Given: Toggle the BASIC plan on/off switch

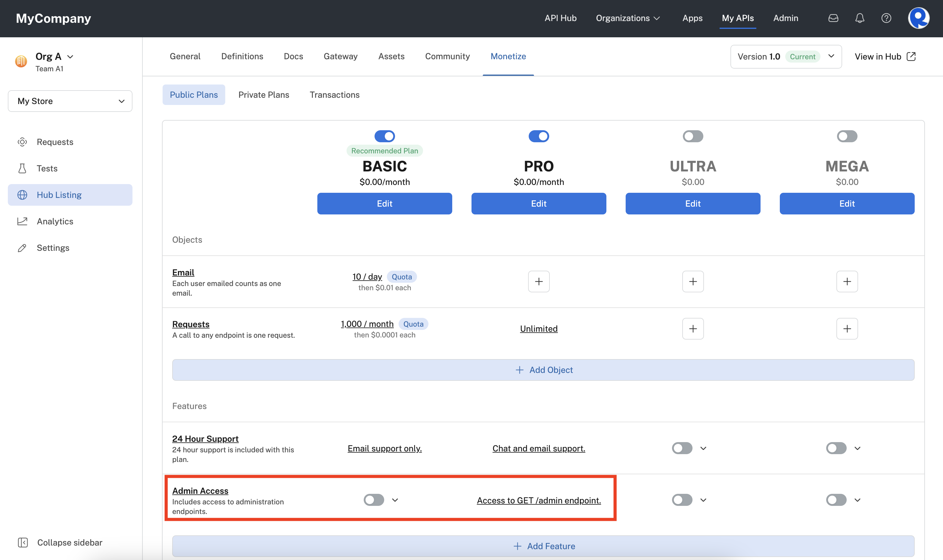Looking at the screenshot, I should tap(384, 136).
